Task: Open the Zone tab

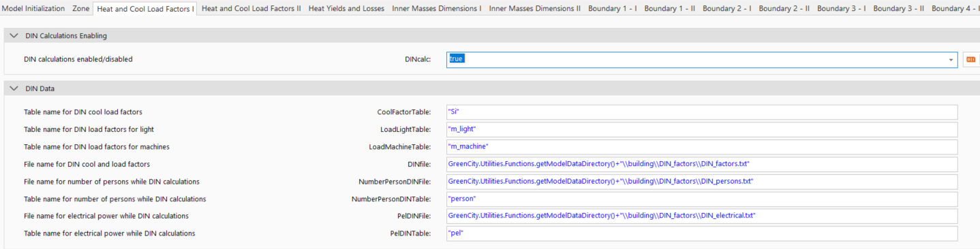Action: click(x=81, y=9)
